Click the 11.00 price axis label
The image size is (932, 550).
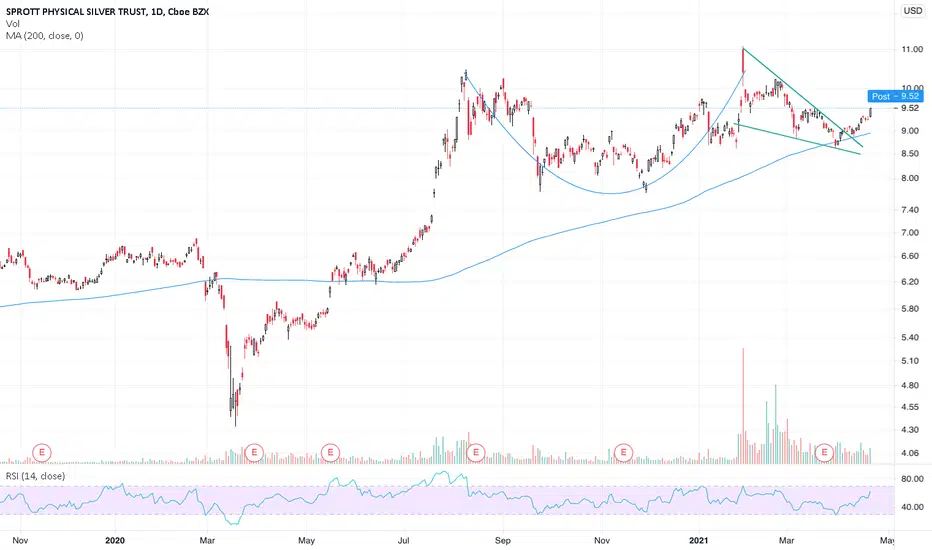[912, 49]
